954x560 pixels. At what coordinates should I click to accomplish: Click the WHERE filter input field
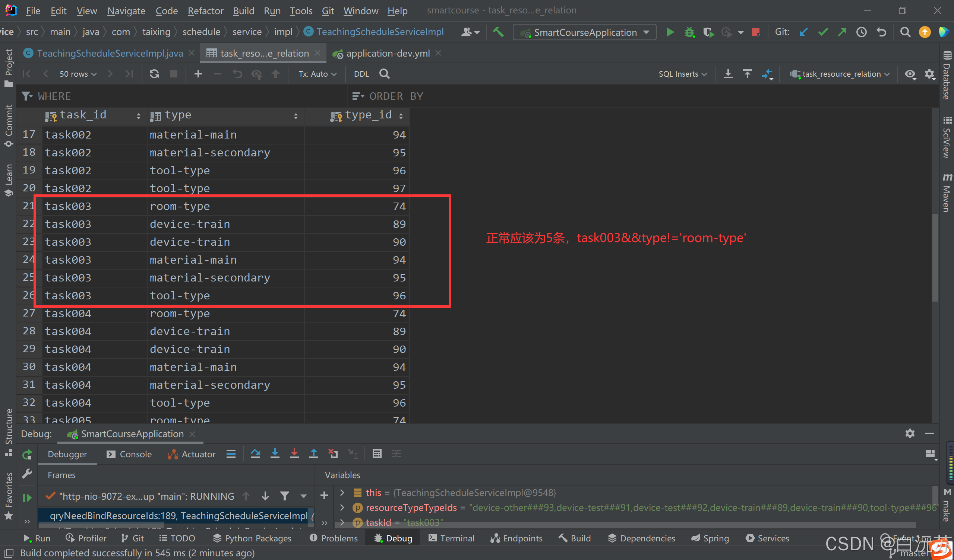coord(189,96)
